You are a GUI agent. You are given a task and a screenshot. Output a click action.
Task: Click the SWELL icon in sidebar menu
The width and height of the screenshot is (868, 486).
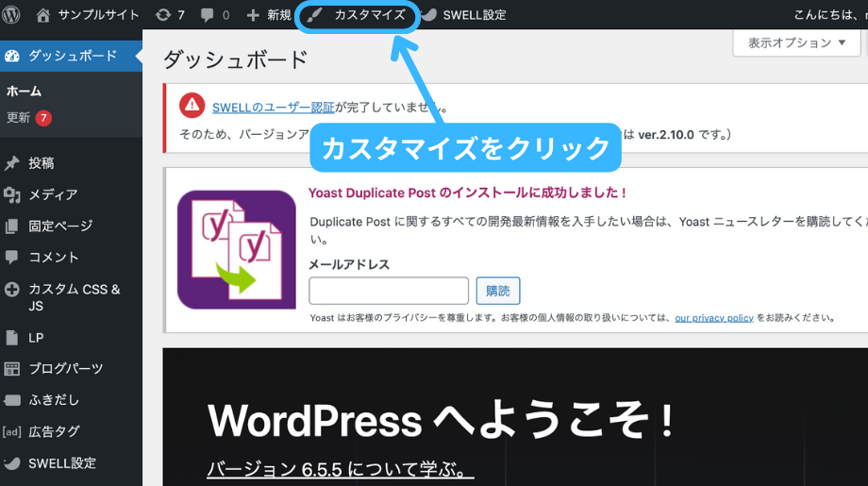click(x=11, y=463)
